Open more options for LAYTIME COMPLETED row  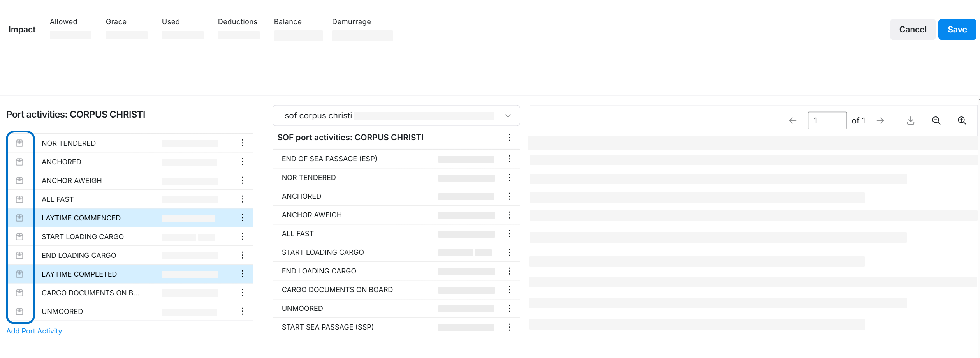[x=243, y=274]
